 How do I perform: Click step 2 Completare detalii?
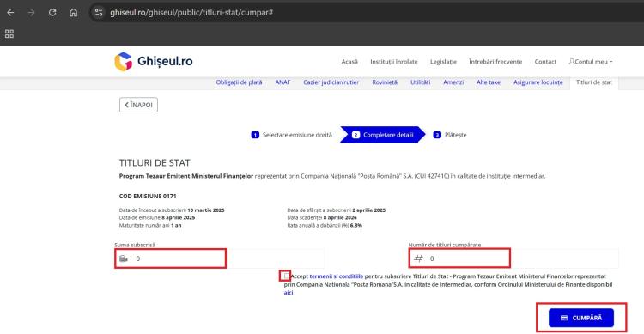click(383, 135)
